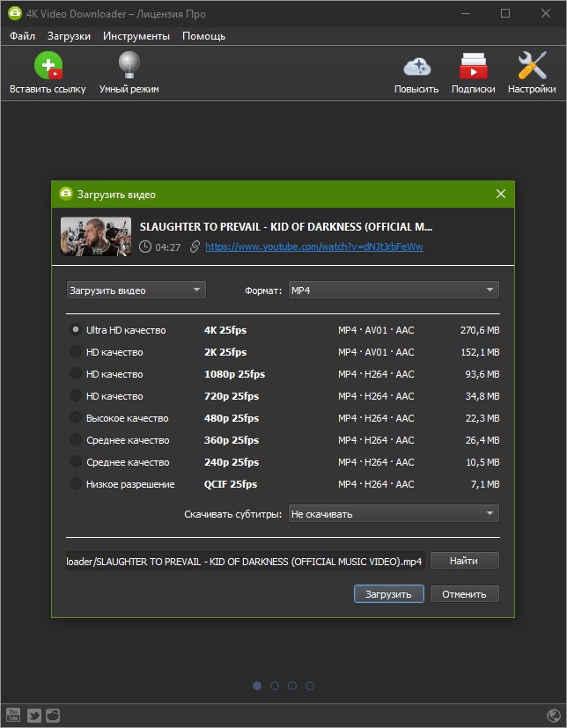The image size is (567, 728).
Task: Open Подписки subscriptions icon
Action: 473,66
